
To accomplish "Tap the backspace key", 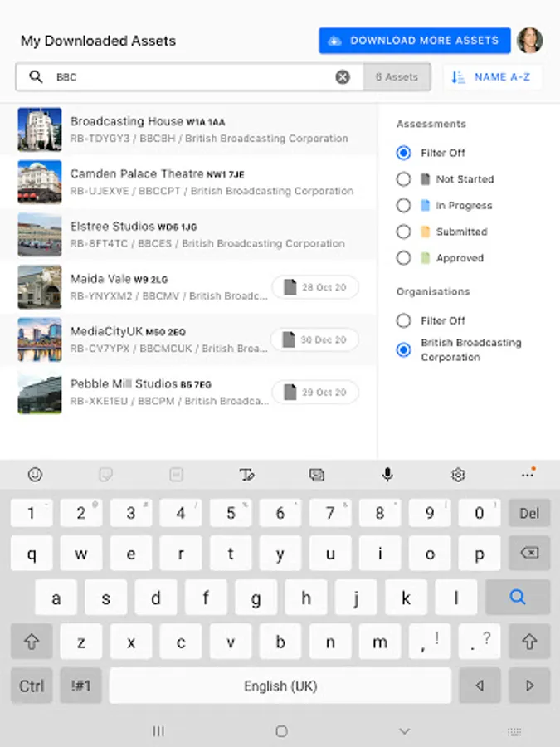I will coord(529,553).
